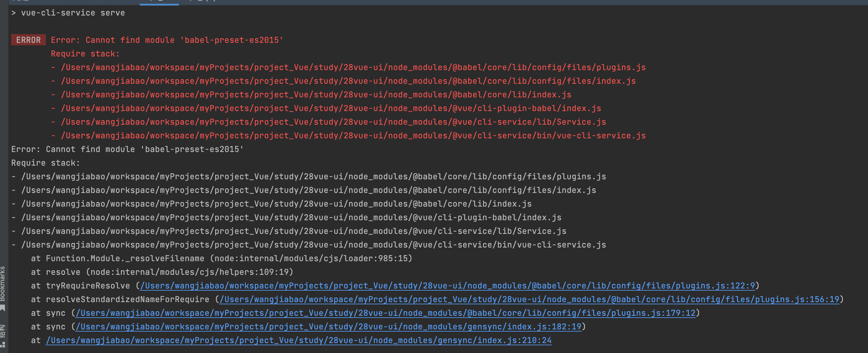868x353 pixels.
Task: Click the Function.Module._resolveFilename stack frame
Action: (221, 258)
